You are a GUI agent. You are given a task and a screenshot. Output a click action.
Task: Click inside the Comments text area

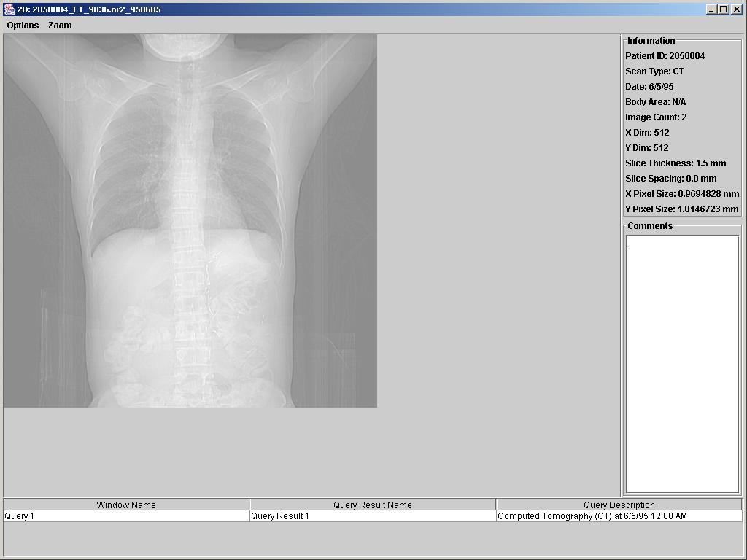click(x=682, y=364)
